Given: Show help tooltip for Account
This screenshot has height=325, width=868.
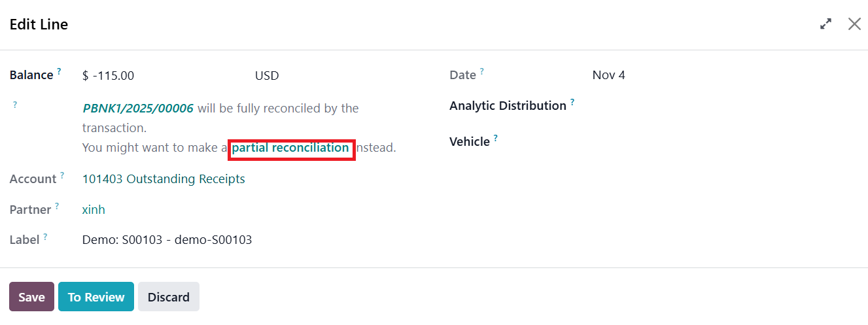Looking at the screenshot, I should (x=63, y=175).
